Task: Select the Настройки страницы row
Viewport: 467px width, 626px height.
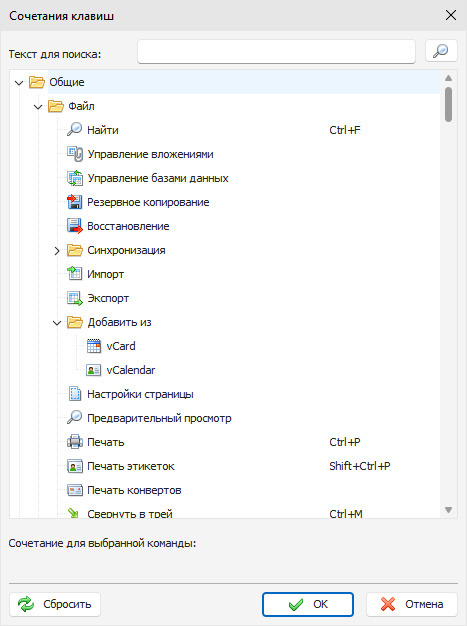Action: (140, 394)
